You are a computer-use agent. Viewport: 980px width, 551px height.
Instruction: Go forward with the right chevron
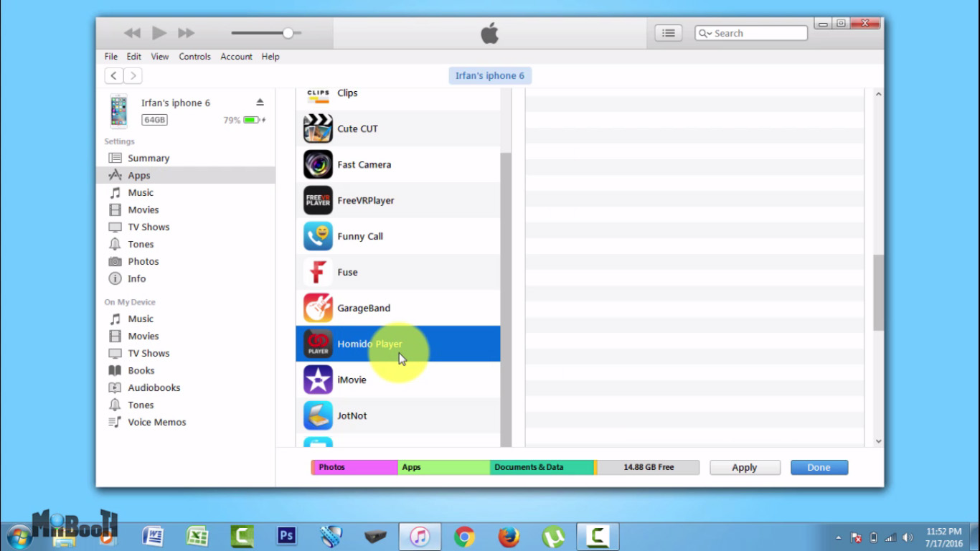coord(133,75)
